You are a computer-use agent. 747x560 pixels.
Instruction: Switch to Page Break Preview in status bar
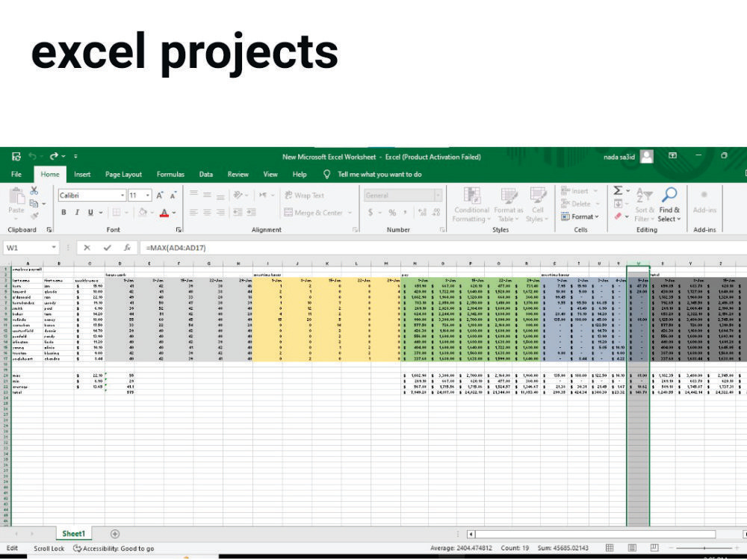click(x=654, y=548)
